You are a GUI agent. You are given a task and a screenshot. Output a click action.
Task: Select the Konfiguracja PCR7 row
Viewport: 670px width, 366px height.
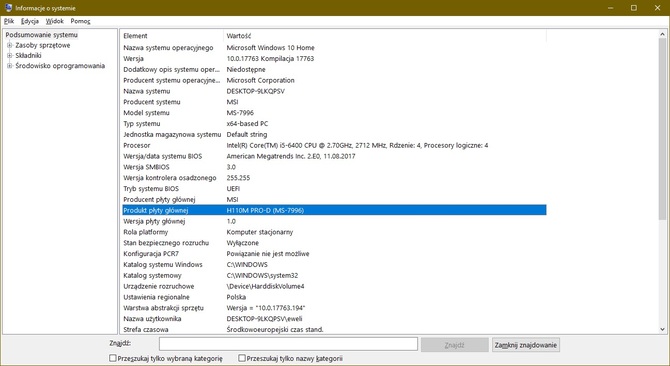(x=334, y=254)
